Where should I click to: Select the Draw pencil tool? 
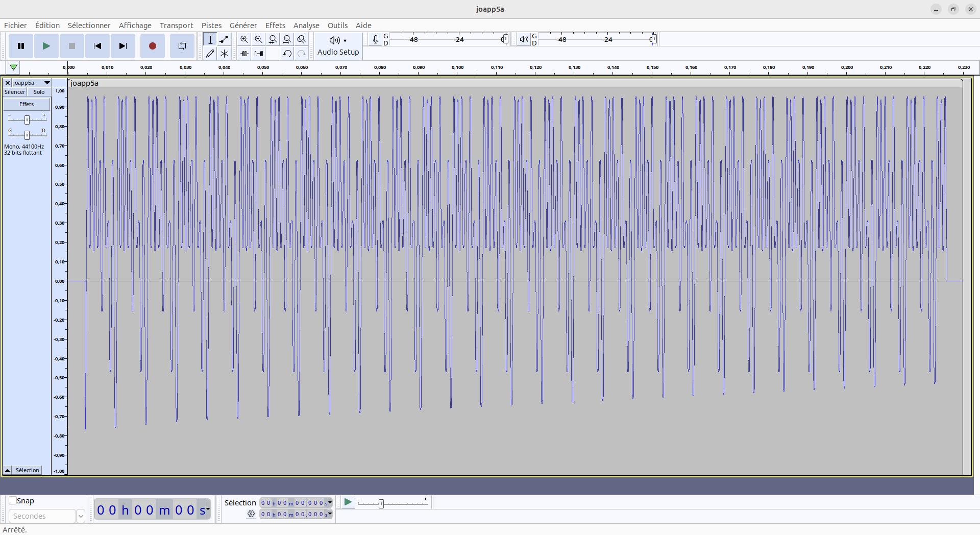210,54
